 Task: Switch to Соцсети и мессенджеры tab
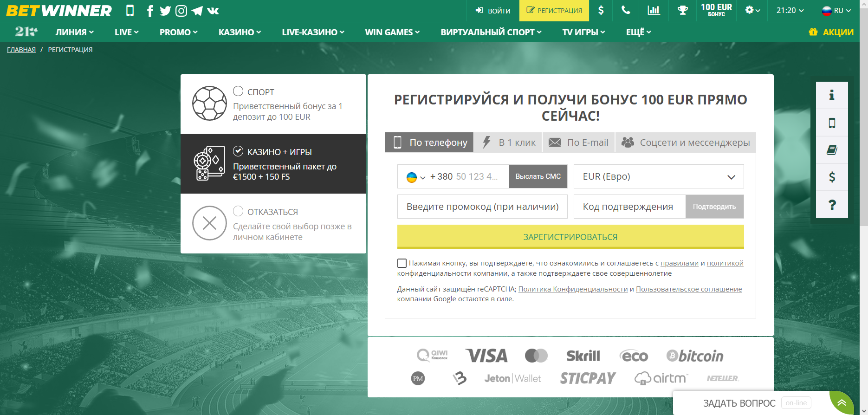pyautogui.click(x=686, y=143)
